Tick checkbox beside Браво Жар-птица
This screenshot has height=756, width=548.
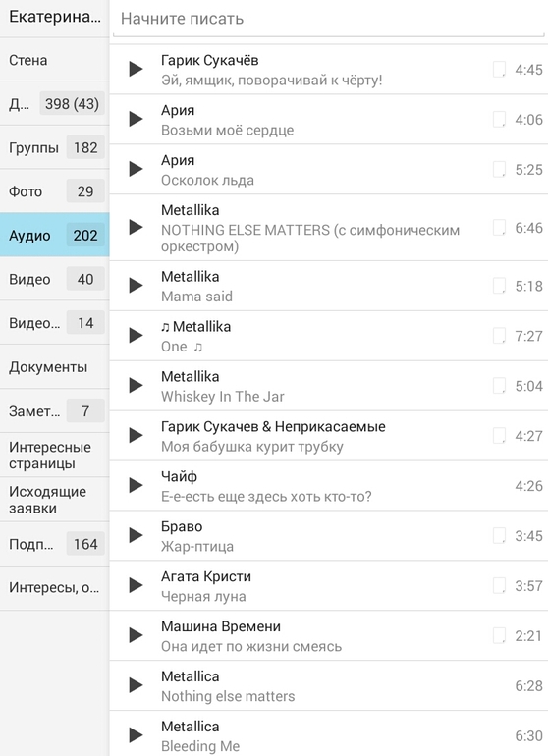pyautogui.click(x=499, y=535)
